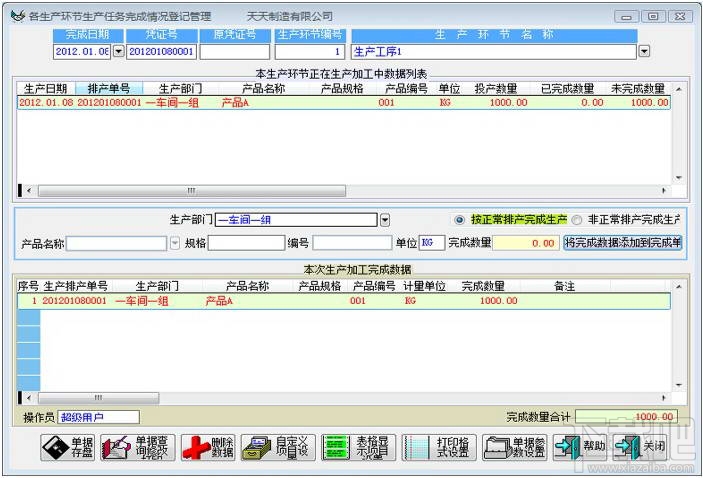Image resolution: width=703 pixels, height=478 pixels.
Task: Click upper table scroll down arrow
Action: 679,178
